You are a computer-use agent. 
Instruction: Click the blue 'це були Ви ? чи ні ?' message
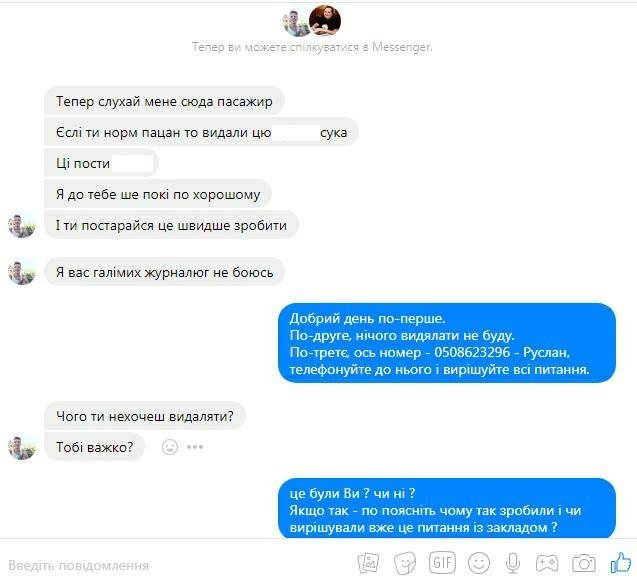pyautogui.click(x=447, y=509)
